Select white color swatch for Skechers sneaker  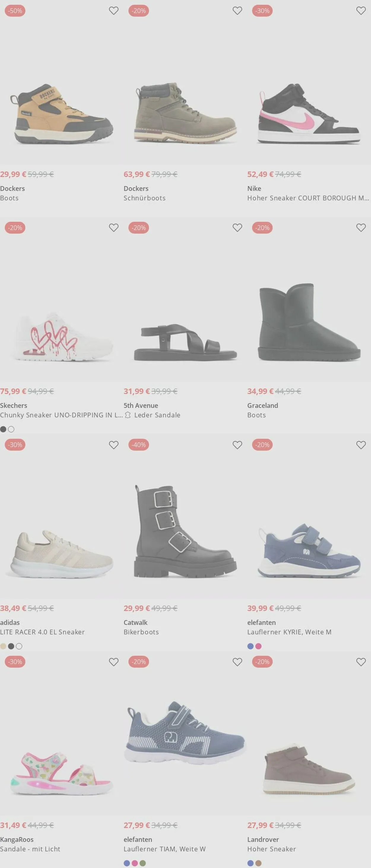pos(11,429)
